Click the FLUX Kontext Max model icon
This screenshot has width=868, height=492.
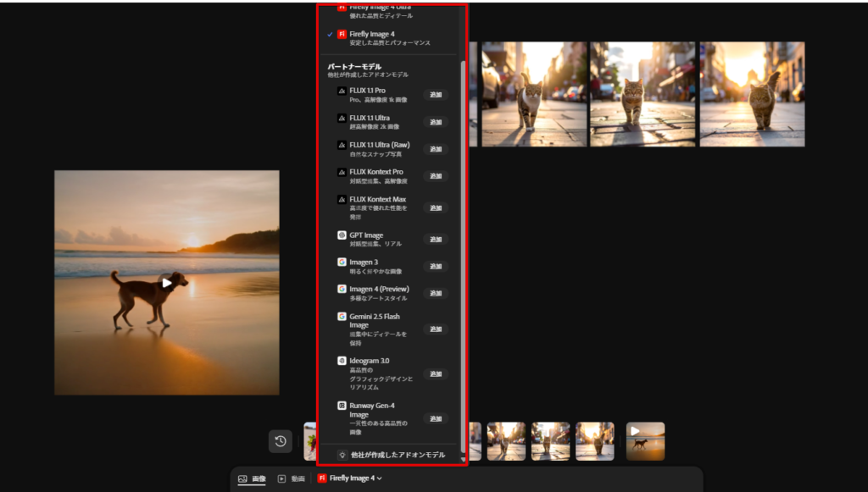click(342, 199)
